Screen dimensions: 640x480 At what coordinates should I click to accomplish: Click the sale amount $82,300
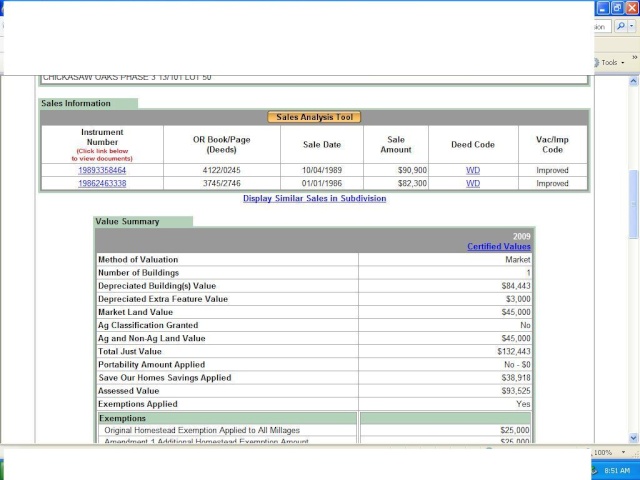click(x=412, y=183)
